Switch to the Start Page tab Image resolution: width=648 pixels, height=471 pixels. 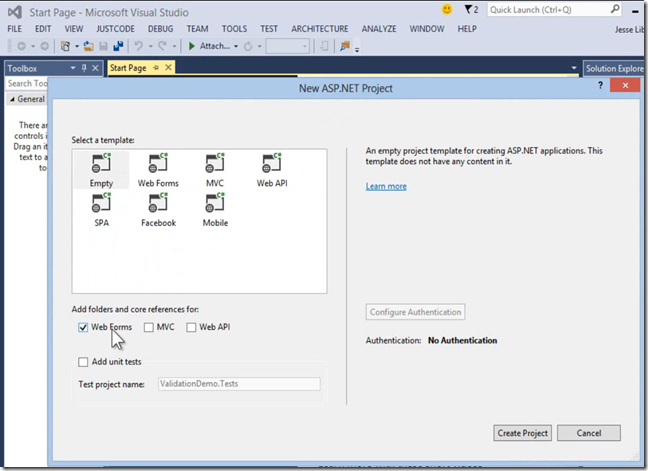click(x=128, y=68)
